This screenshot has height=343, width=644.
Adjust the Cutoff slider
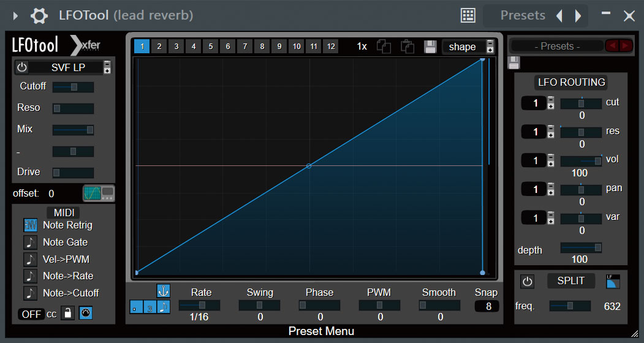click(73, 87)
